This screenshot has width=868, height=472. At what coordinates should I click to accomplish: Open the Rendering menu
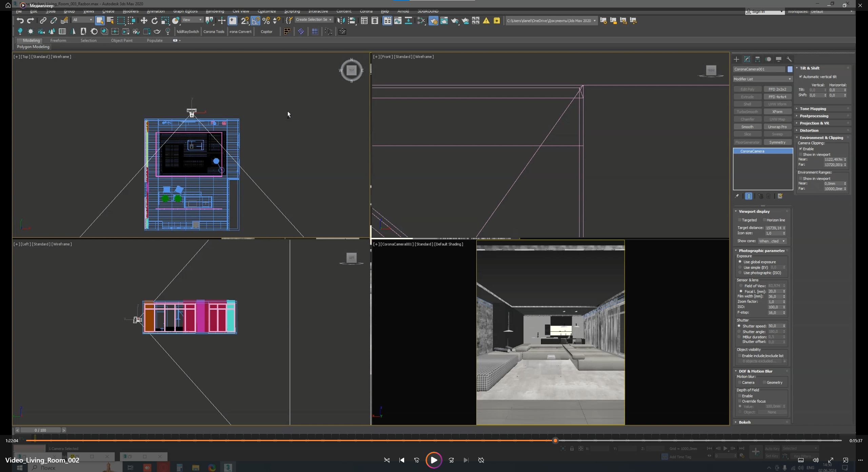tap(215, 11)
